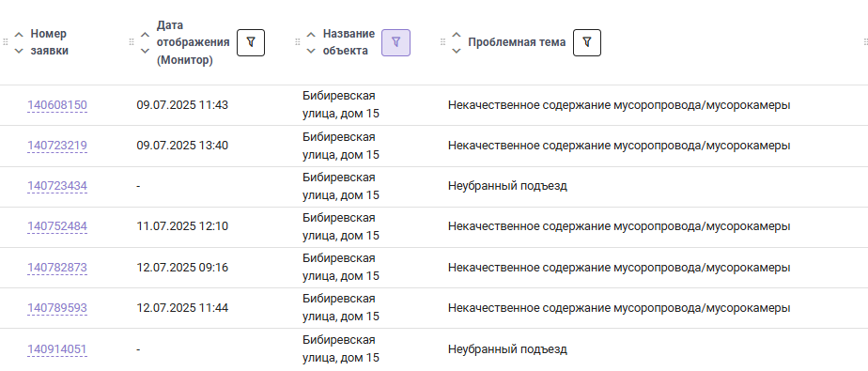Click the drag handle of Проблемная тема column

tap(442, 42)
